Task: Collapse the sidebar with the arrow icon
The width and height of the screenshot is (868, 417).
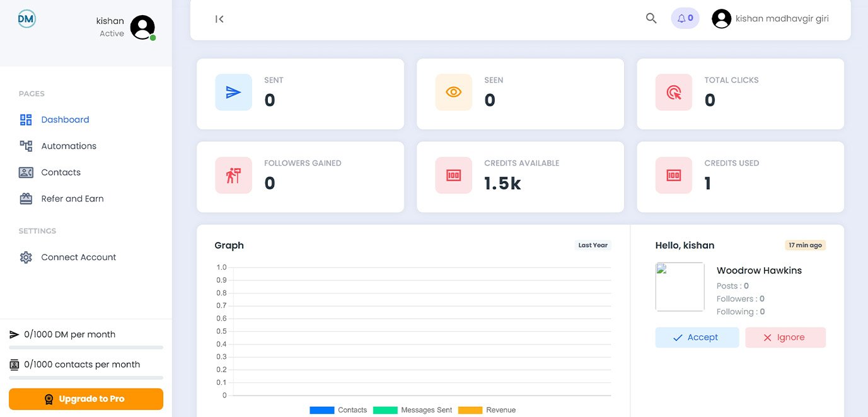Action: pos(219,19)
